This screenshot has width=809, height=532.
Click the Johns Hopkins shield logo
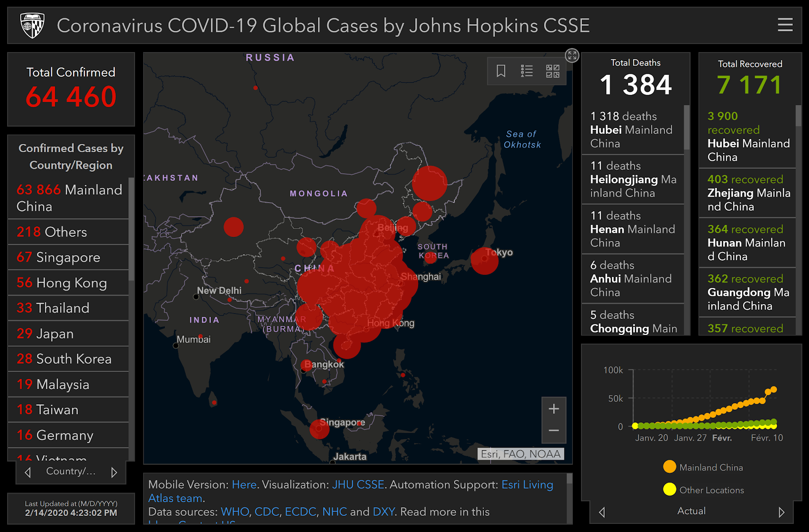(x=32, y=25)
